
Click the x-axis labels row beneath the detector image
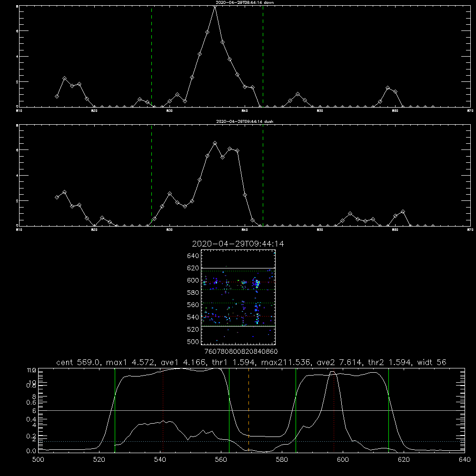click(241, 352)
